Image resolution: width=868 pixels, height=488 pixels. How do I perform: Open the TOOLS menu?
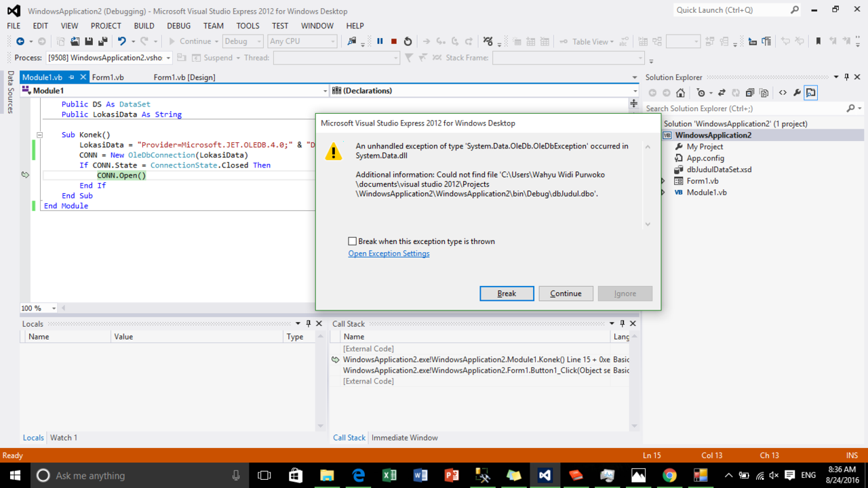tap(248, 26)
